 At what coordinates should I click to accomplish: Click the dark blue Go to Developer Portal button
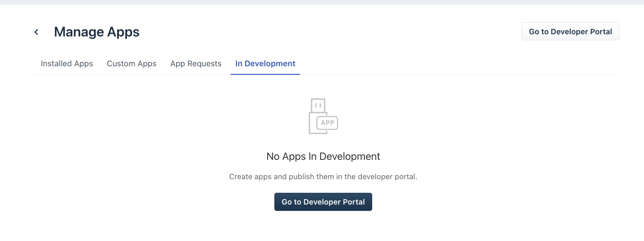(x=323, y=202)
